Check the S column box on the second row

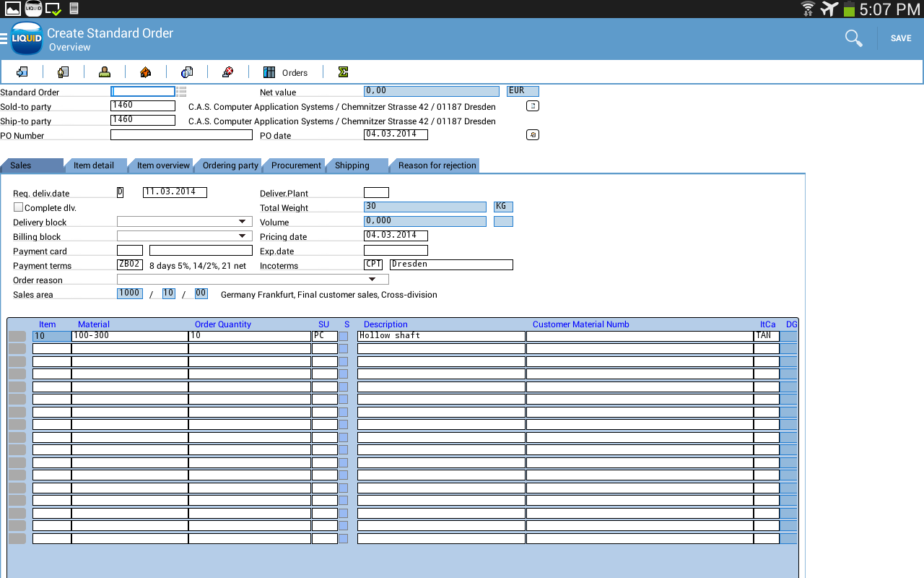(344, 348)
